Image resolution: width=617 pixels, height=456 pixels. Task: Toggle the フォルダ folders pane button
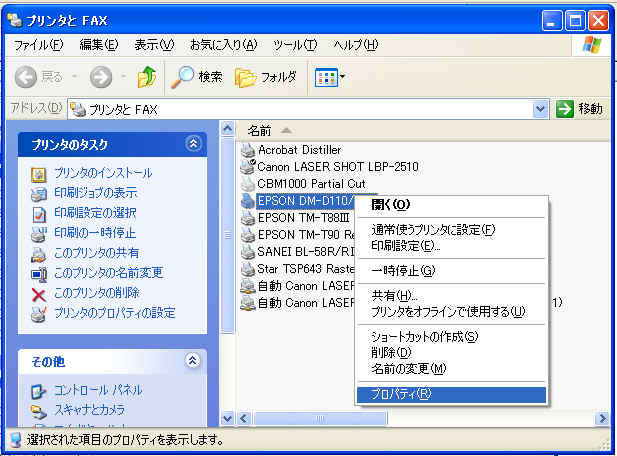click(266, 77)
